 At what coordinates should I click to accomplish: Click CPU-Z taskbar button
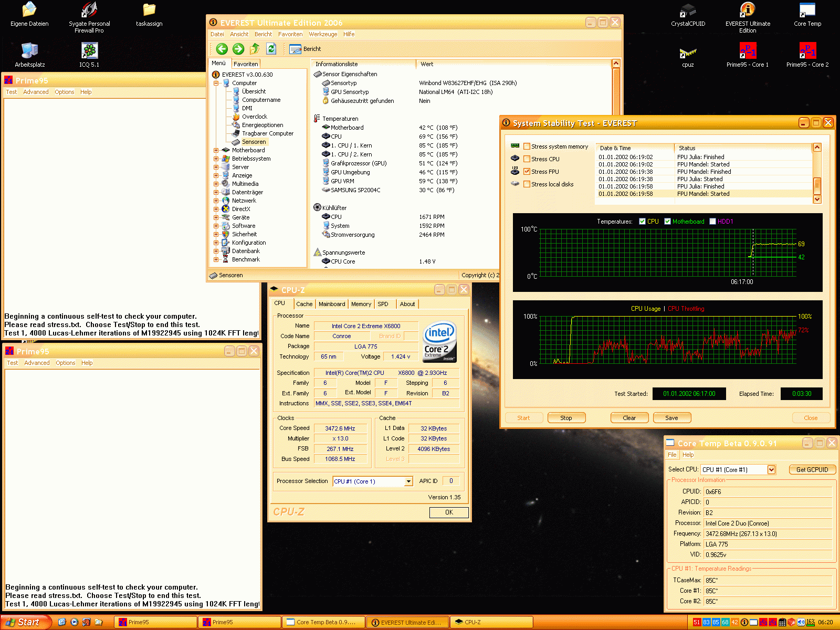[491, 622]
